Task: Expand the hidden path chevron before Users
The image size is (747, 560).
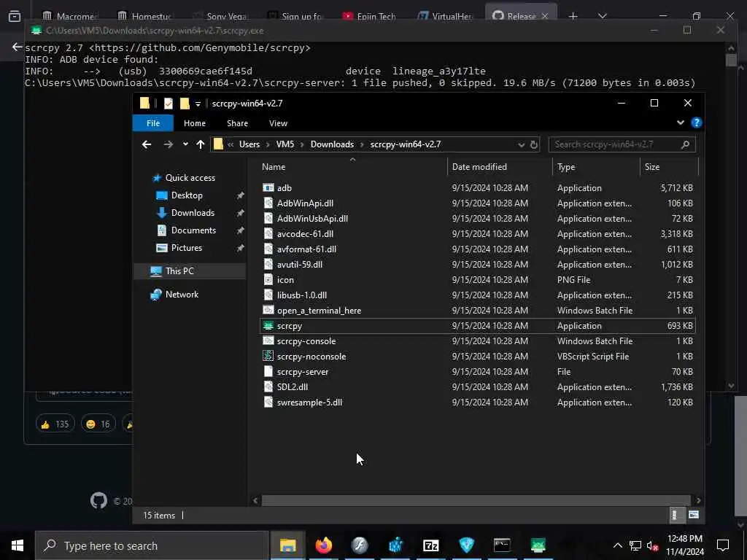Action: (x=231, y=144)
